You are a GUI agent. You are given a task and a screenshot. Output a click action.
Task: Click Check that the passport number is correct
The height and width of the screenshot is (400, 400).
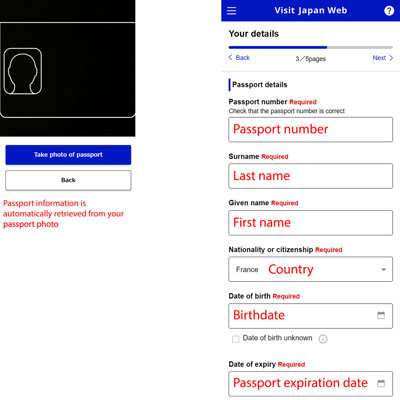287,111
